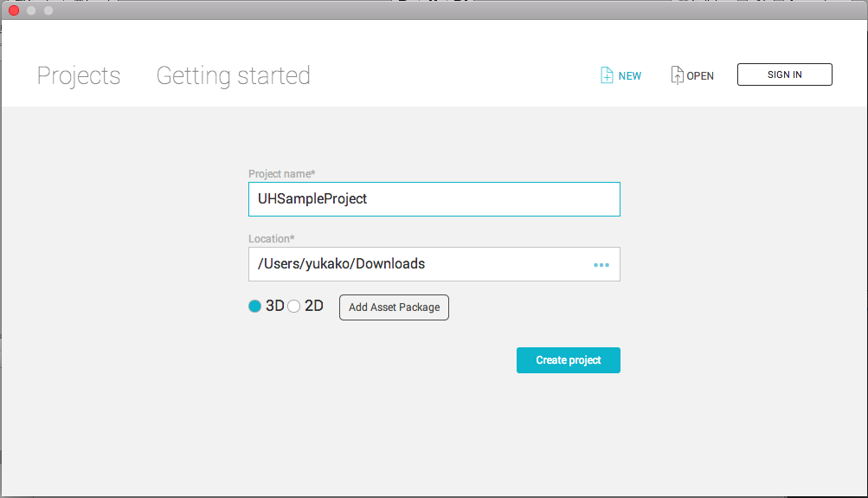Viewport: 868px width, 498px height.
Task: Open the location browse ellipsis icon
Action: pos(601,265)
